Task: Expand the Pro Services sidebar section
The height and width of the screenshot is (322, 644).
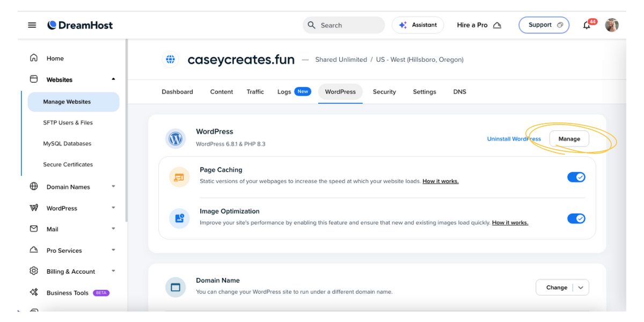Action: click(113, 250)
